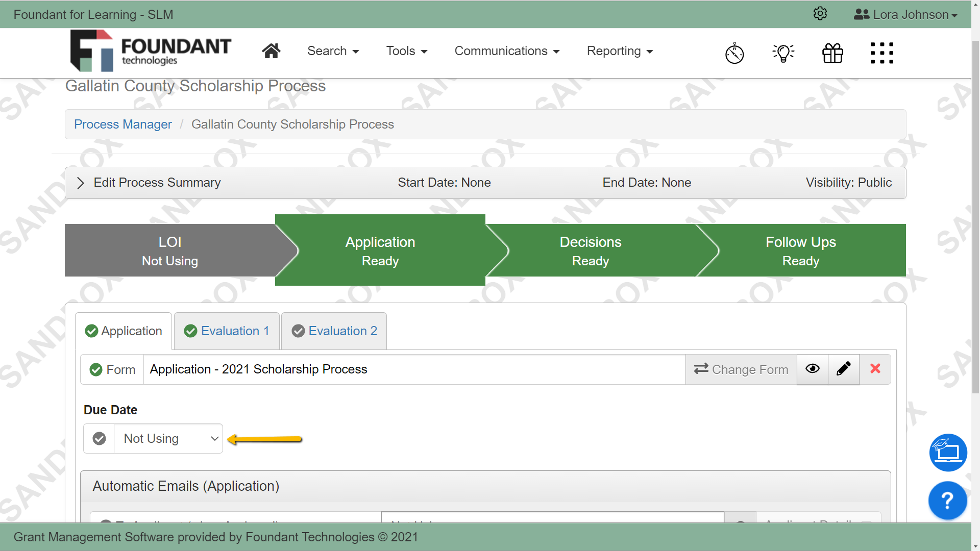This screenshot has width=980, height=551.
Task: Open the Tools dropdown menu
Action: [407, 51]
